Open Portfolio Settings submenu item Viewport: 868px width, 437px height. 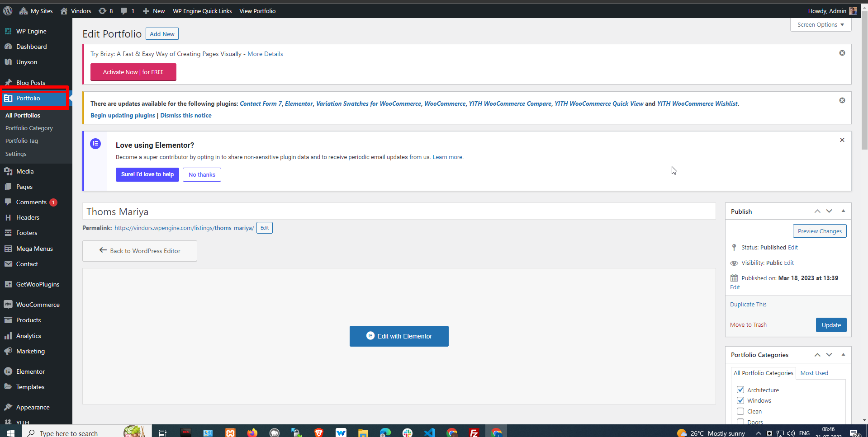click(x=16, y=154)
